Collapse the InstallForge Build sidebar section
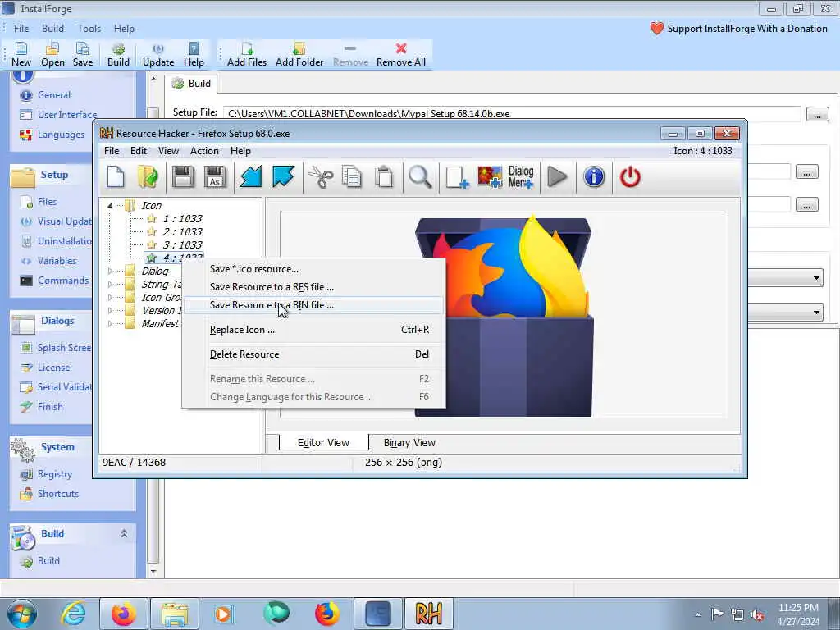 click(124, 533)
